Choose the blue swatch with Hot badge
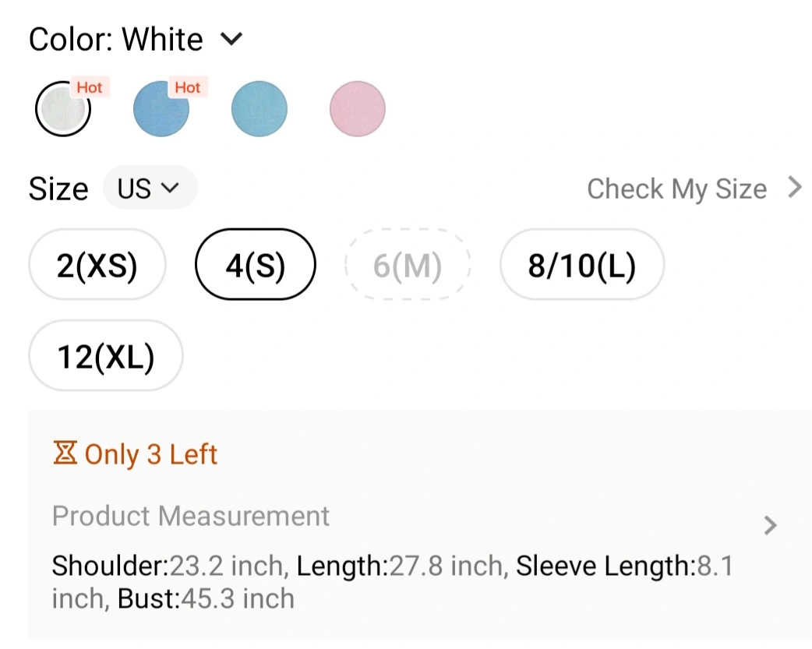Screen dimensions: 812x649 pos(161,109)
